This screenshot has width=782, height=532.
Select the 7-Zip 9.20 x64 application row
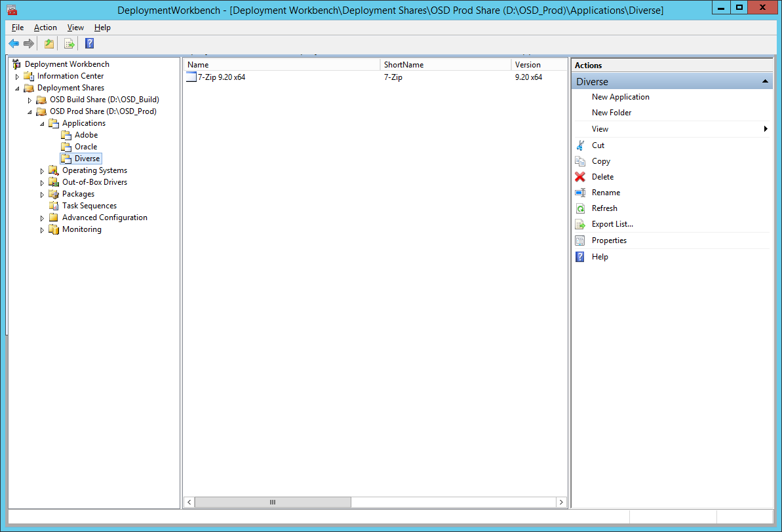(222, 77)
